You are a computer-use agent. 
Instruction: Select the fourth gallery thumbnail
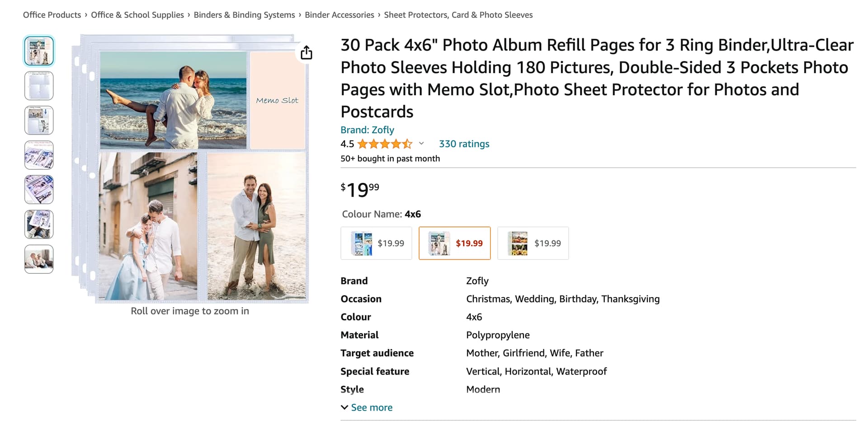(39, 155)
